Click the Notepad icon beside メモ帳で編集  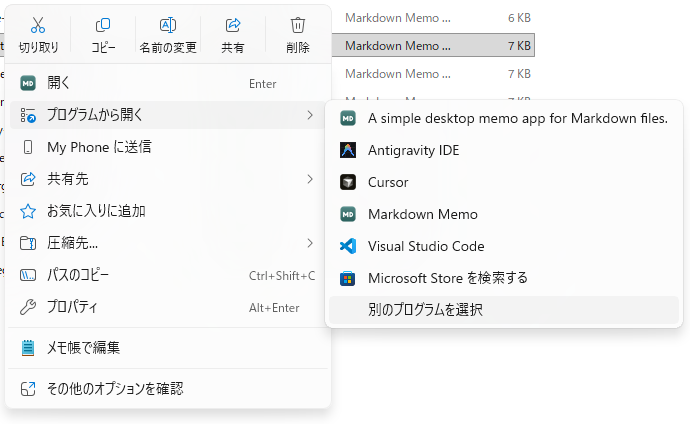coord(28,348)
